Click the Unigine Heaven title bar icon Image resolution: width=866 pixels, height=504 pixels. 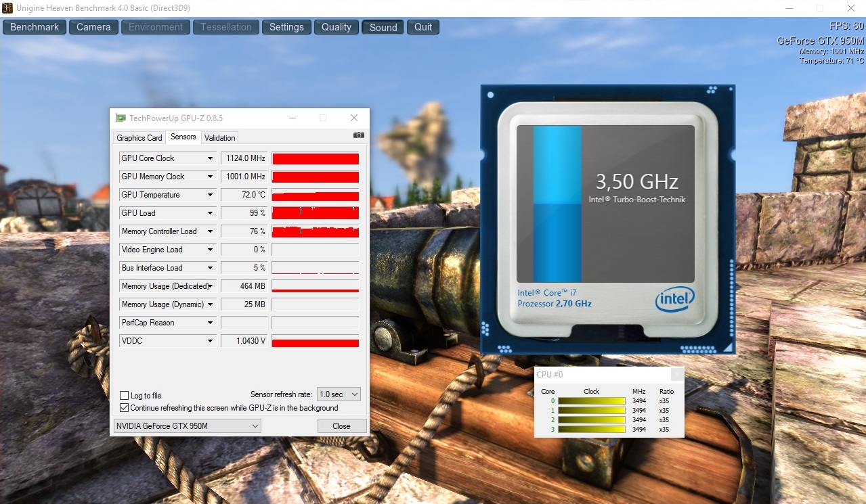(7, 8)
